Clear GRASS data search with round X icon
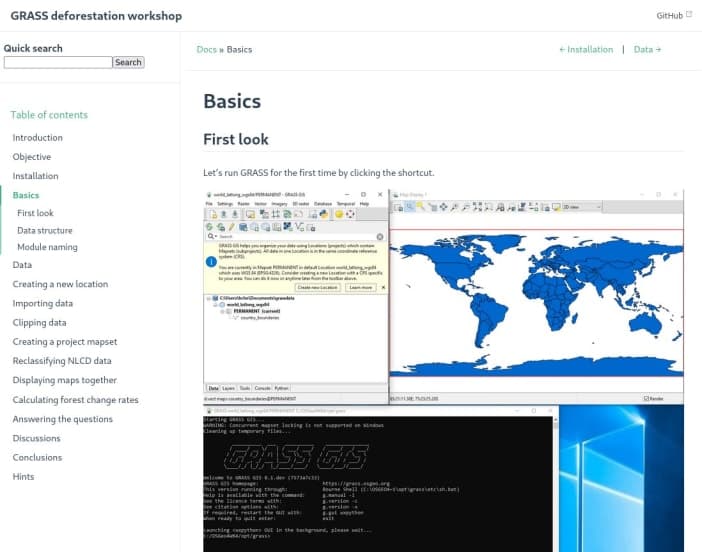The height and width of the screenshot is (552, 702). [x=380, y=237]
